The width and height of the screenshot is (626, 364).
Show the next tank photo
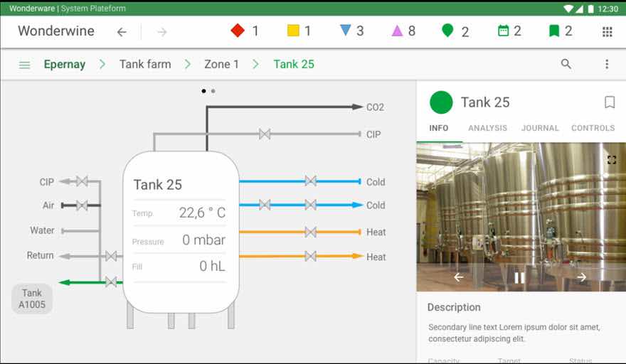(581, 277)
